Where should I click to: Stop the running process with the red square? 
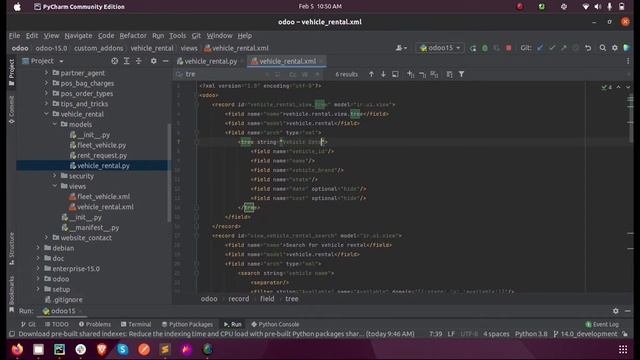click(509, 48)
